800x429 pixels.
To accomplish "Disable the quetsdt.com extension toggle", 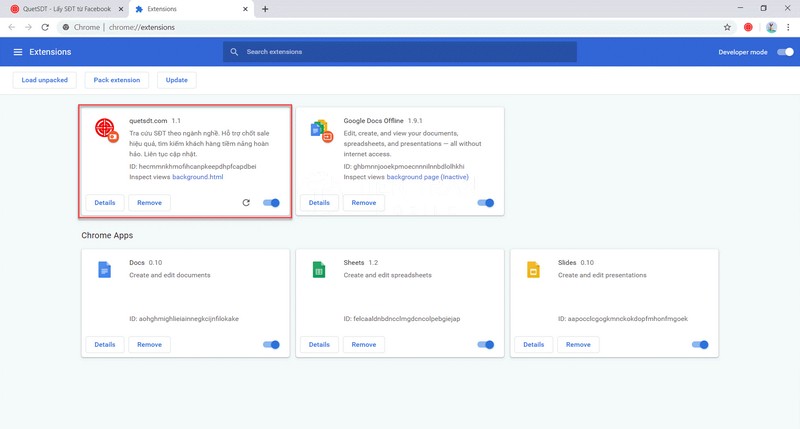I will [x=271, y=203].
